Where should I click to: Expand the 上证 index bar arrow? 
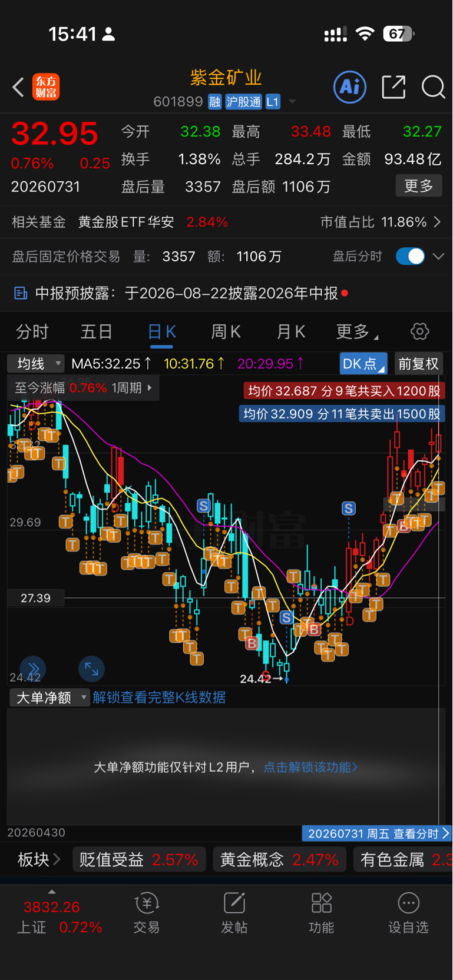52,892
